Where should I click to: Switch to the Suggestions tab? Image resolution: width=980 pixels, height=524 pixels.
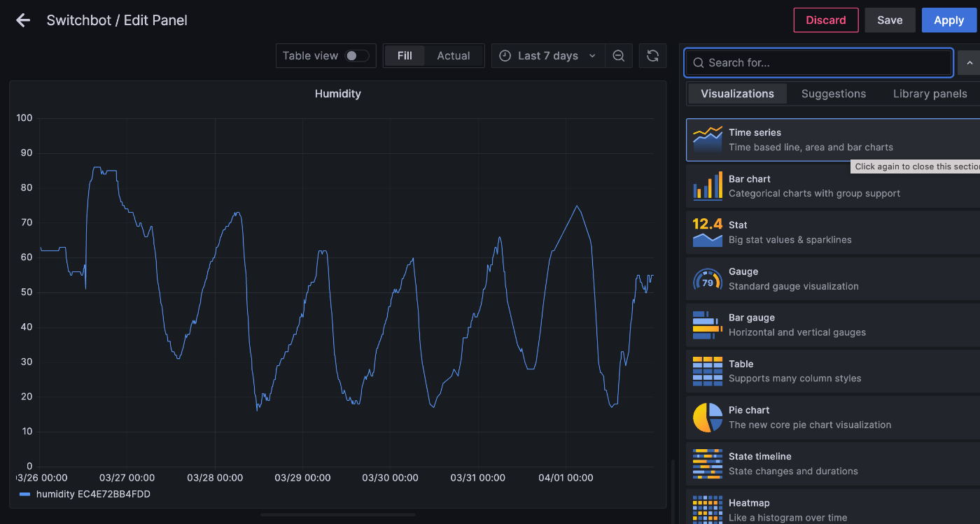tap(834, 94)
